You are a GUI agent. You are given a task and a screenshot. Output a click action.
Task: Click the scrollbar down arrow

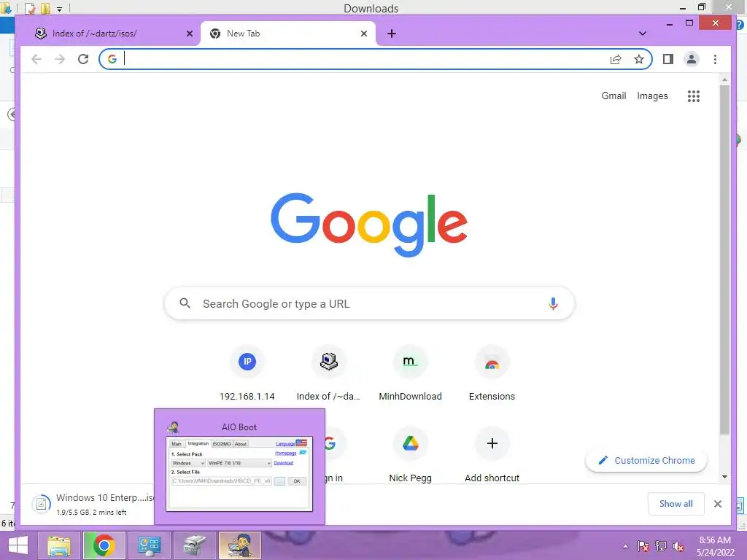point(724,477)
